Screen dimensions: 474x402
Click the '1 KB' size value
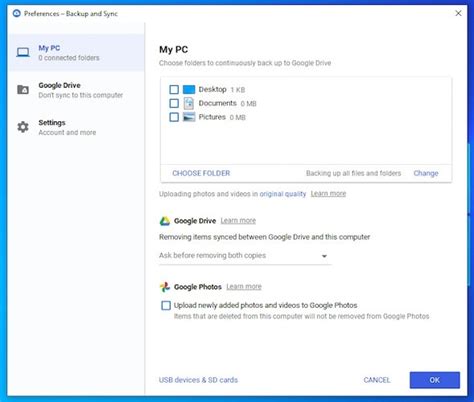238,90
